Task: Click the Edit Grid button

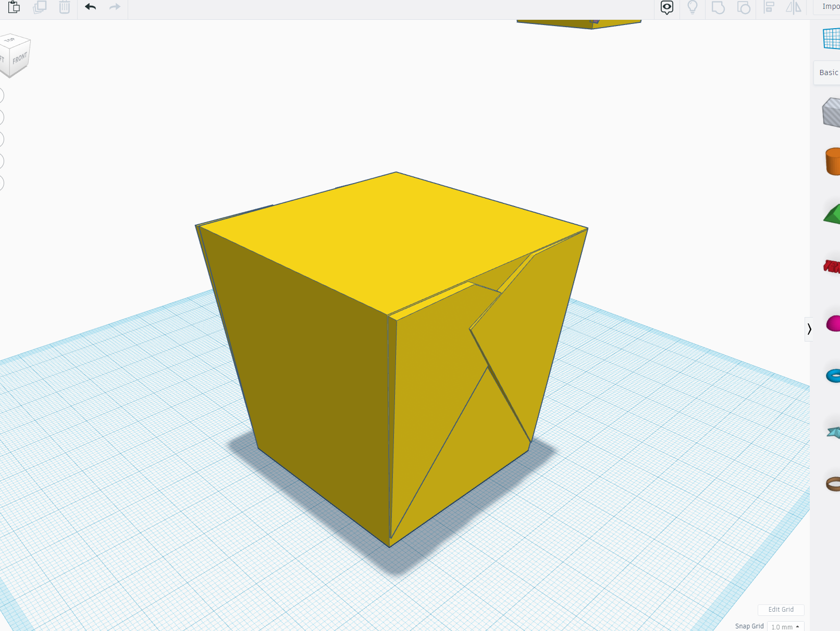Action: (x=781, y=610)
